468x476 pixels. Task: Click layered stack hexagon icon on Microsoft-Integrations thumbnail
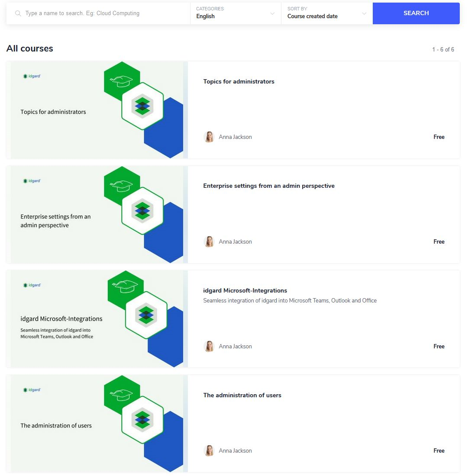tap(146, 315)
